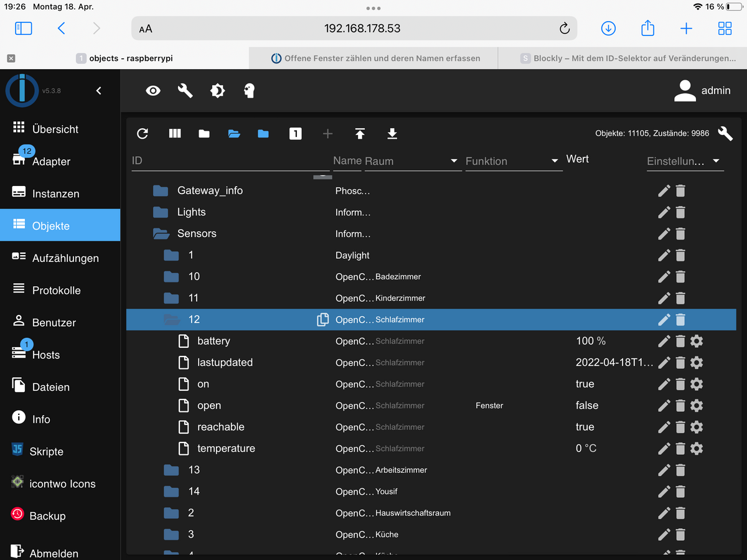Expand sensor folder 14

click(x=171, y=492)
